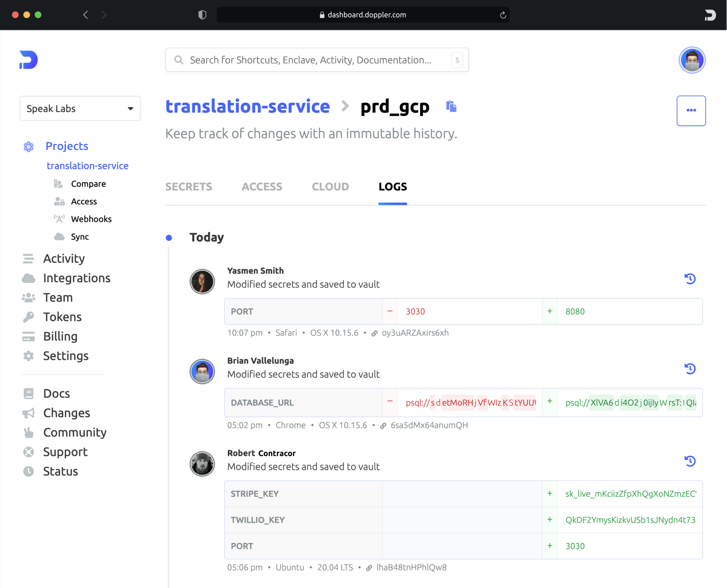Click the shield privacy icon in browser toolbar
This screenshot has width=727, height=588.
click(203, 15)
